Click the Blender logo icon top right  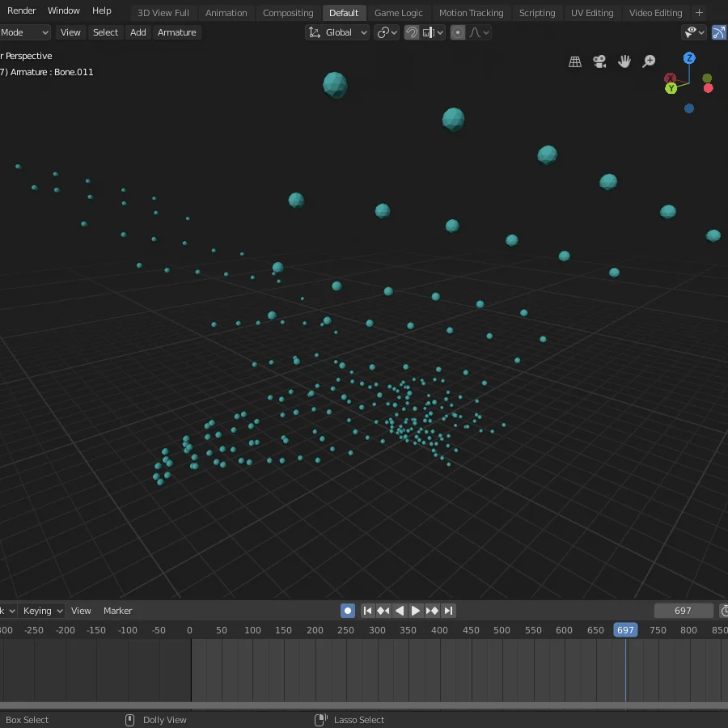click(x=720, y=32)
